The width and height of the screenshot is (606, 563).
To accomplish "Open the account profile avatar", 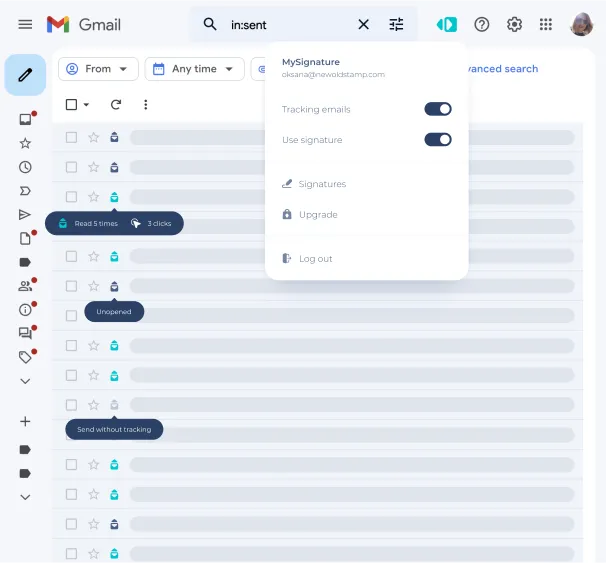I will pos(582,24).
